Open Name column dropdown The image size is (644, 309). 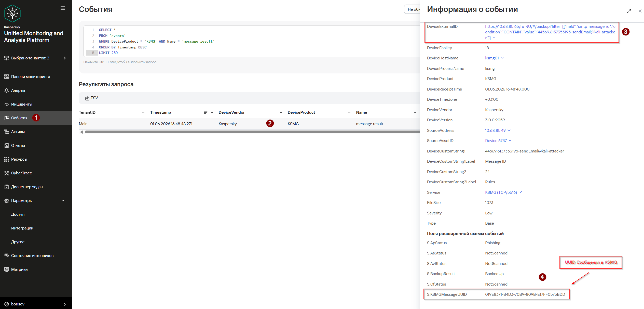click(x=415, y=112)
